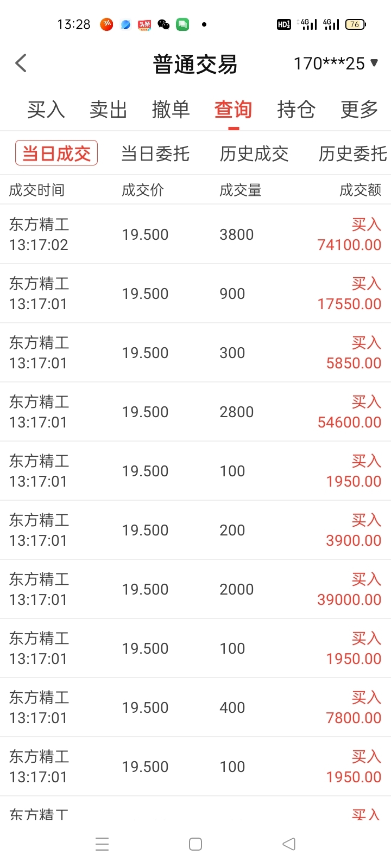
Task: Switch to the 卖出 tab
Action: [108, 110]
